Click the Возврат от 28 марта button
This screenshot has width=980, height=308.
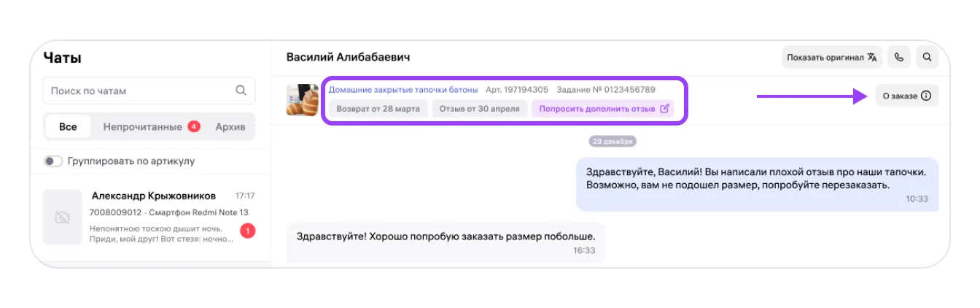(x=378, y=109)
